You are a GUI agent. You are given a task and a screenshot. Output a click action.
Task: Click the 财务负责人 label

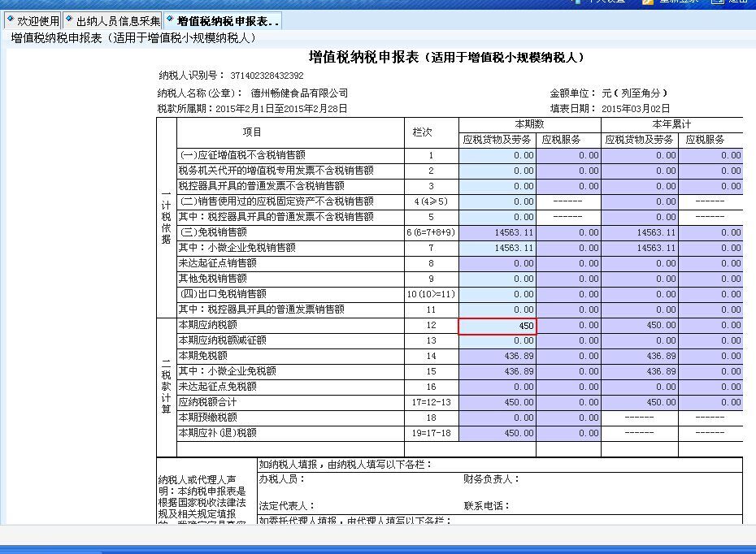click(492, 478)
